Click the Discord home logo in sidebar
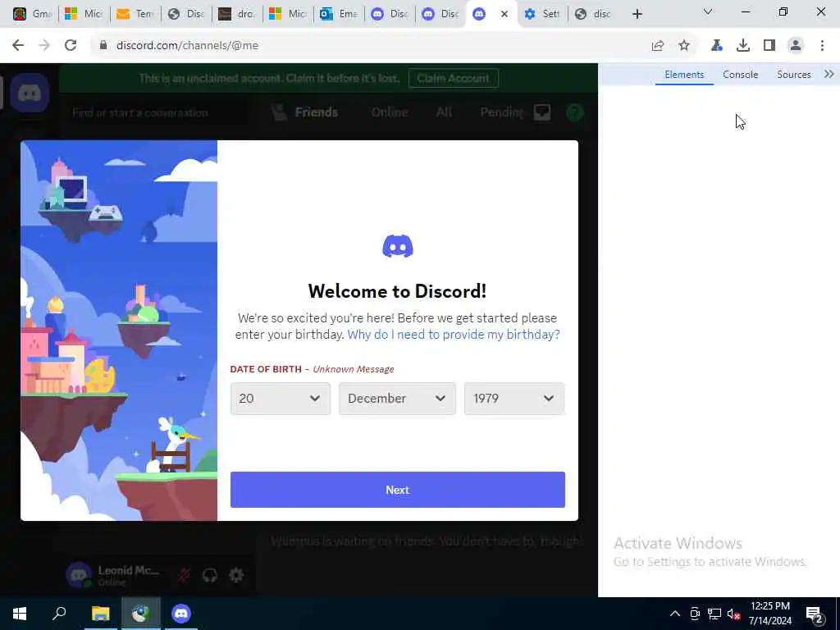This screenshot has width=840, height=630. pos(30,94)
